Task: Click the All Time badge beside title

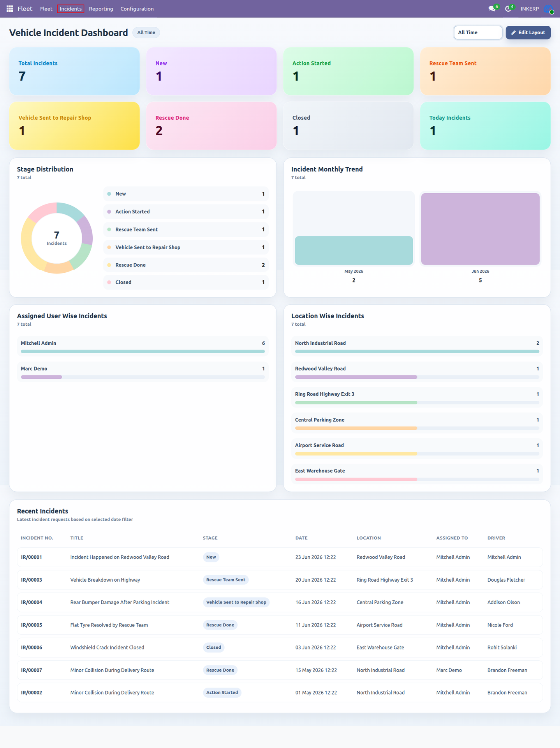Action: (146, 32)
